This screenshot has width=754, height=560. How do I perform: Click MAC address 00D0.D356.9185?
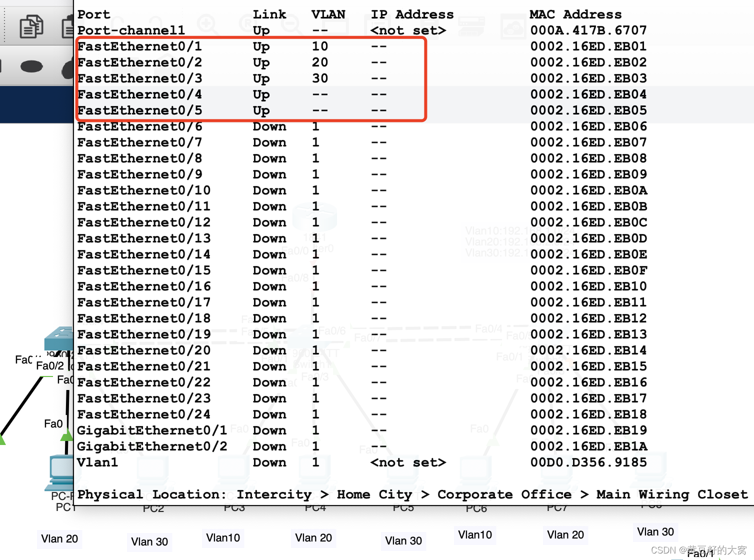(x=588, y=462)
